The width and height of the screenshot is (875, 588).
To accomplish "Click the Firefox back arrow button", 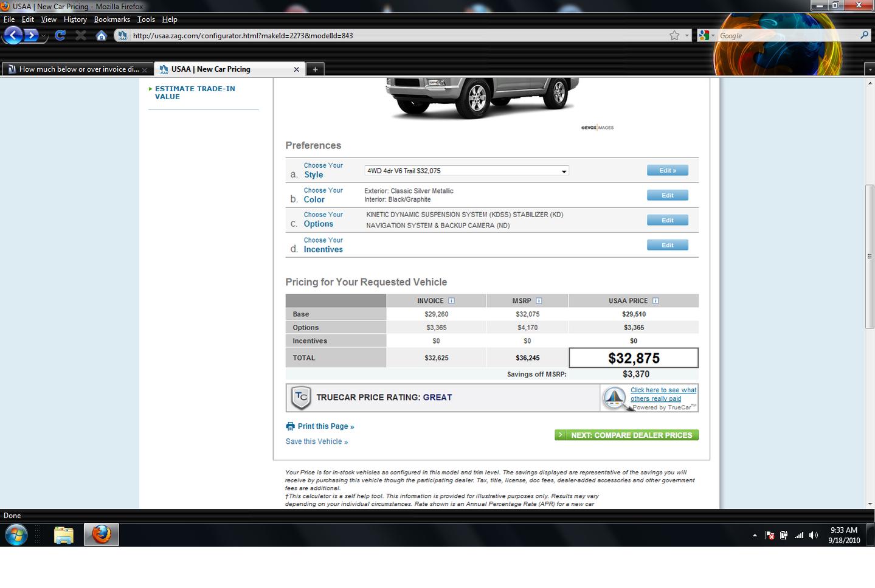I will pyautogui.click(x=13, y=35).
